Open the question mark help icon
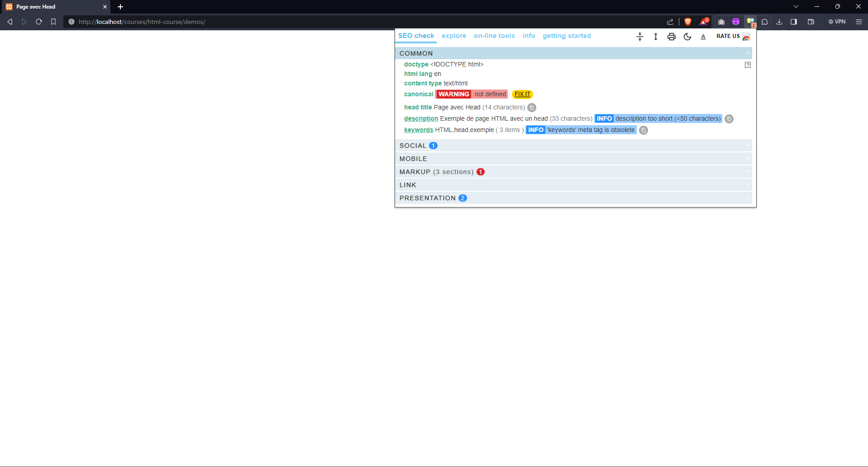868x467 pixels. pos(748,65)
